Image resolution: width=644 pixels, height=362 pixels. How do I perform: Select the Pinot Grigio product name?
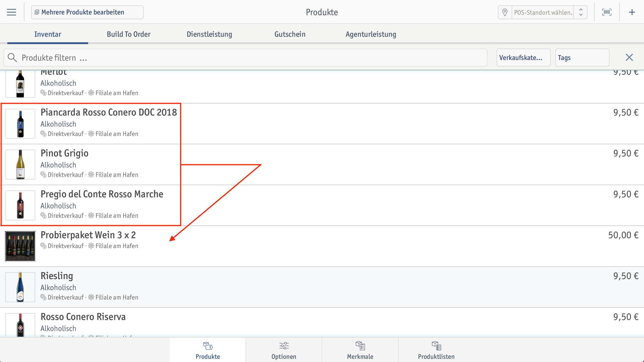click(64, 153)
